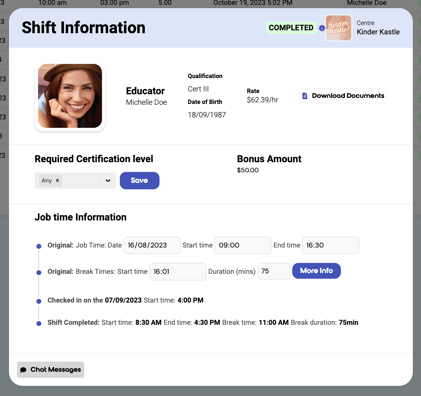Click the timeline dot for Checked in
This screenshot has width=421, height=396.
pyautogui.click(x=39, y=301)
